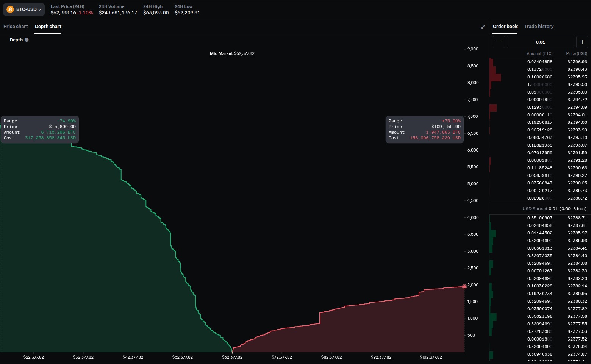
Task: Open the Order book tab
Action: pos(505,27)
